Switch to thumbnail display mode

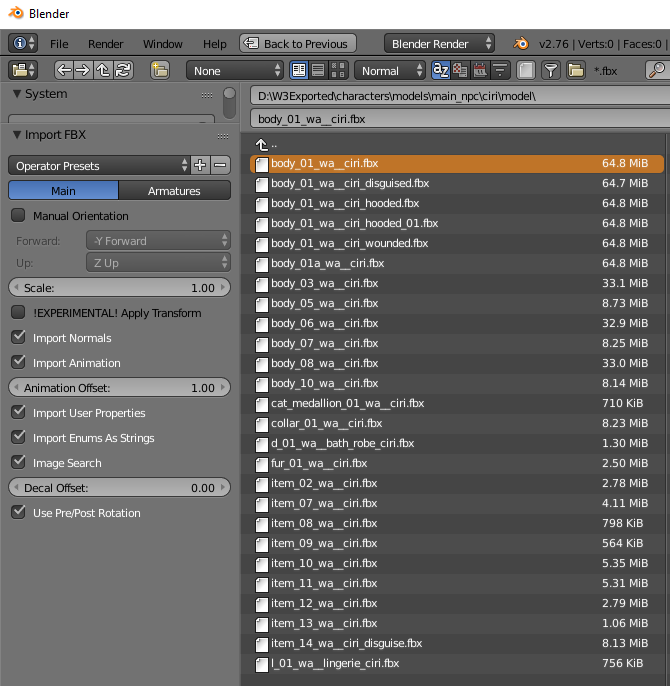click(x=338, y=70)
